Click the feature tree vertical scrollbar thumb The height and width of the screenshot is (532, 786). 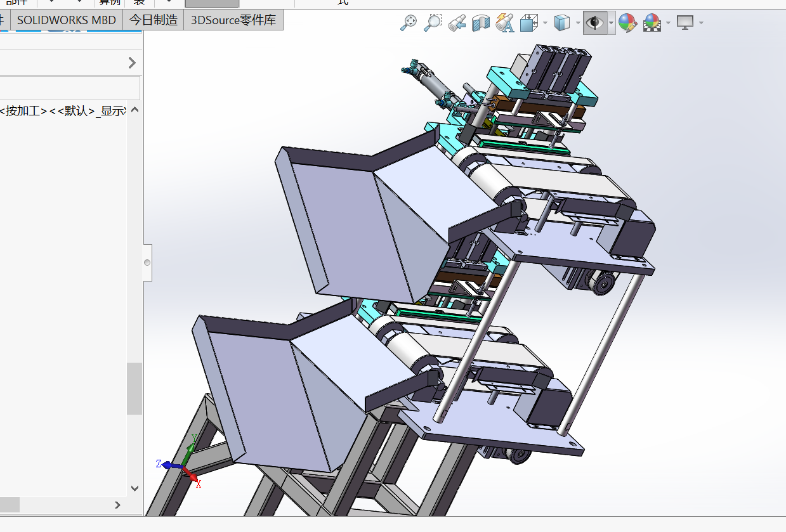tap(134, 388)
